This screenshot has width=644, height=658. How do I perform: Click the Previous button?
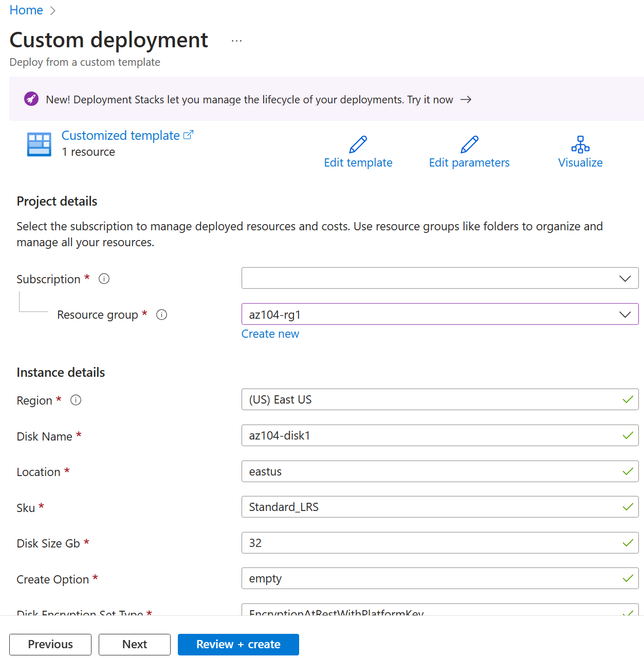coord(50,644)
